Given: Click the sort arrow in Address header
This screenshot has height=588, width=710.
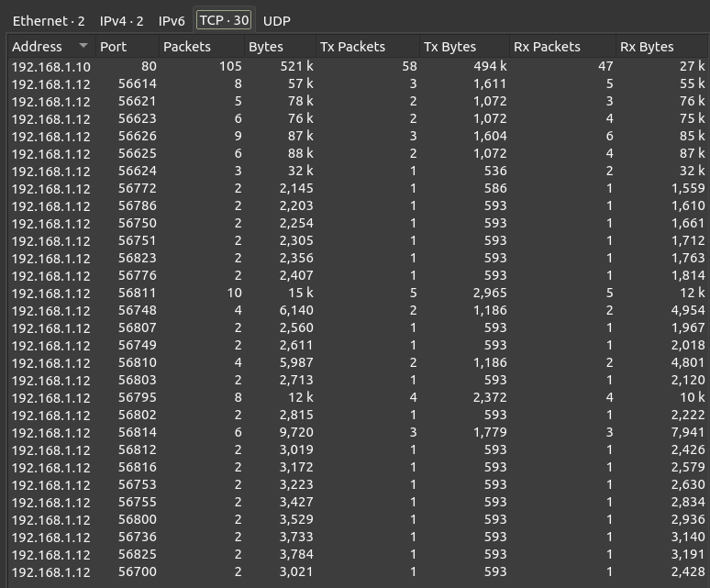Looking at the screenshot, I should (x=83, y=46).
